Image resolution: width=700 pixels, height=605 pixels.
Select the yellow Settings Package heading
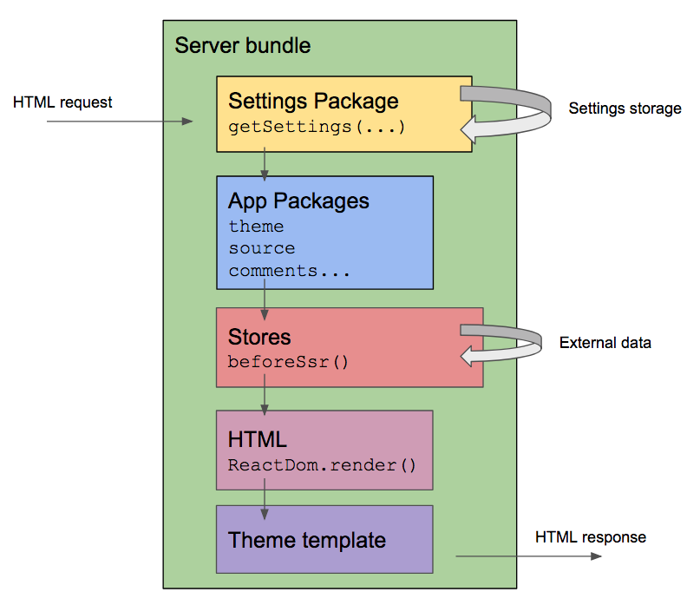313,101
